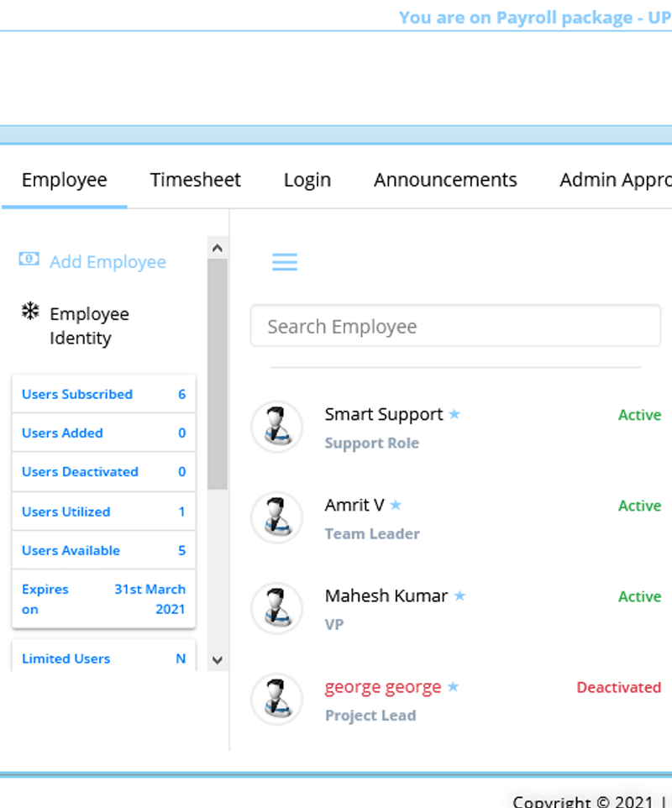Click inside the Search Employee field
This screenshot has width=672, height=808.
[455, 326]
